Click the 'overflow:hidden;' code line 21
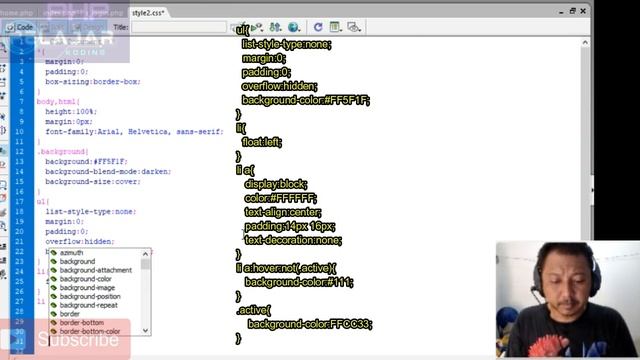Viewport: 640px width, 360px height. [x=80, y=242]
